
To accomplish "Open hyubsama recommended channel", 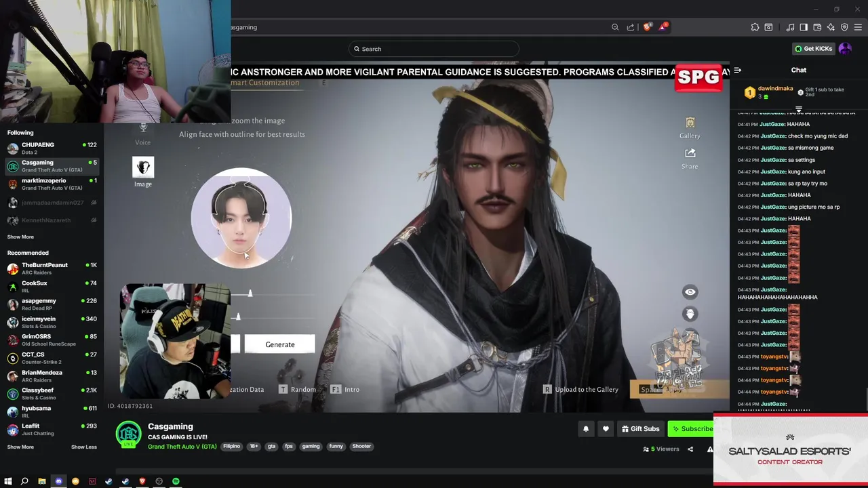I will tap(52, 411).
